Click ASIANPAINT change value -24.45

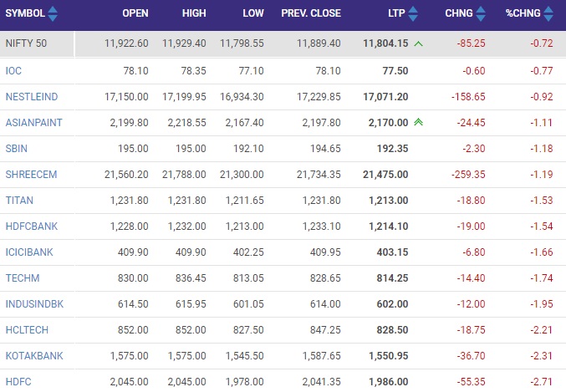click(x=471, y=123)
